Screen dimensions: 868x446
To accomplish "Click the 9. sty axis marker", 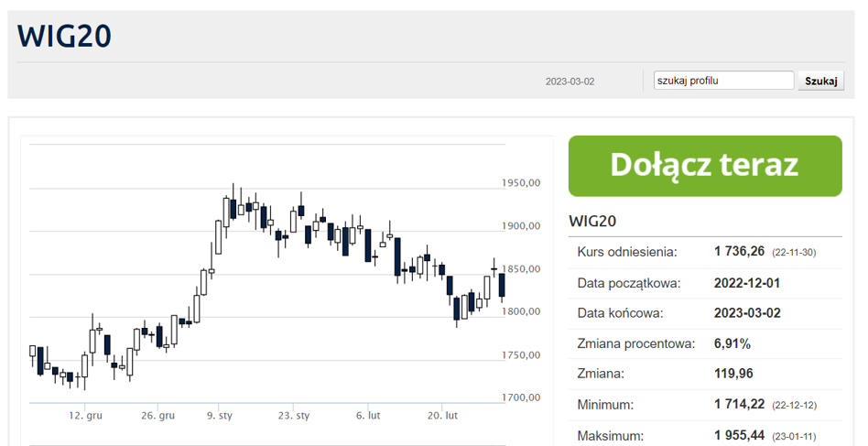I will pos(219,415).
